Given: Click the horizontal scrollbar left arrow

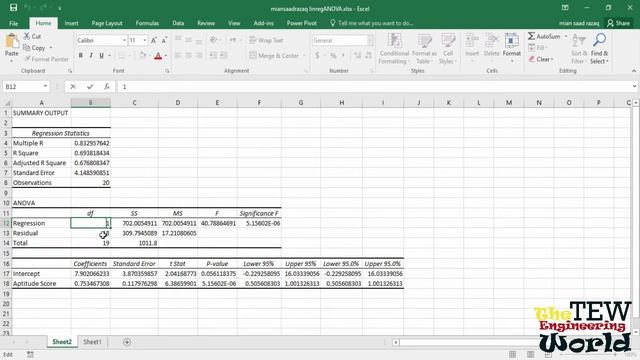Looking at the screenshot, I should pyautogui.click(x=395, y=342).
